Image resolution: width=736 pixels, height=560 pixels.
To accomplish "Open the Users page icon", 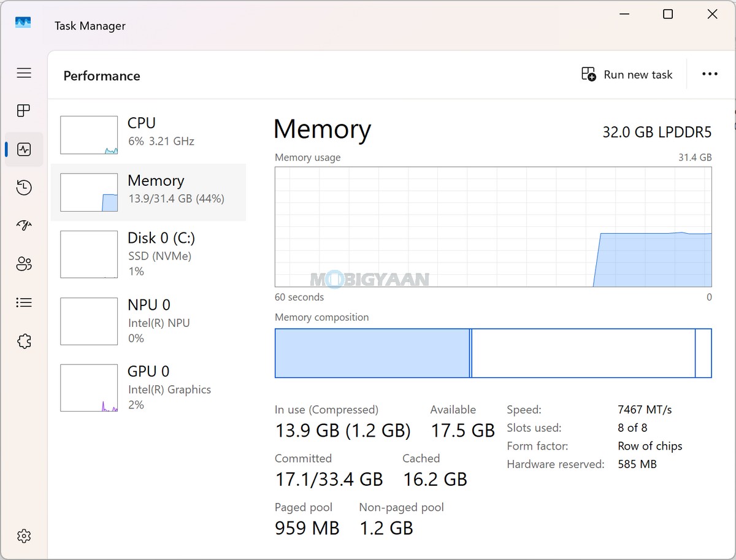I will coord(24,264).
